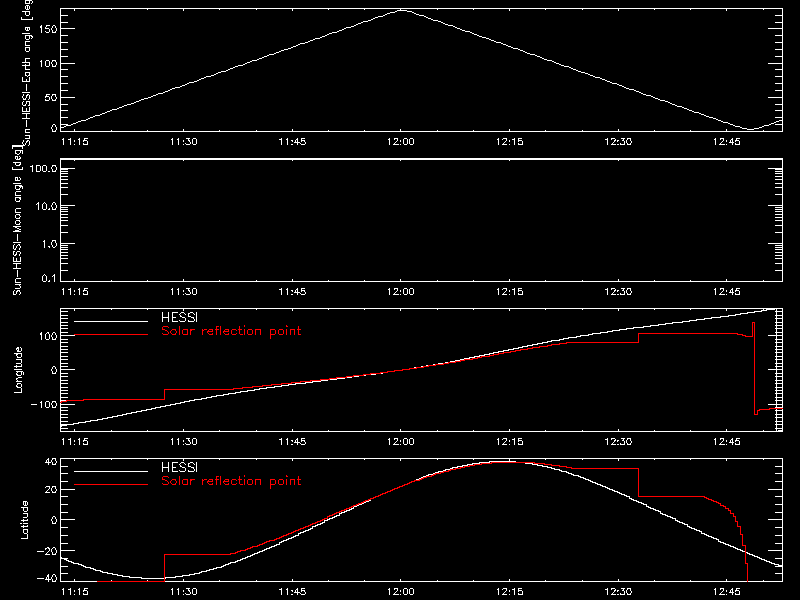Click 12:00 time label under Earth angle plot

401,141
